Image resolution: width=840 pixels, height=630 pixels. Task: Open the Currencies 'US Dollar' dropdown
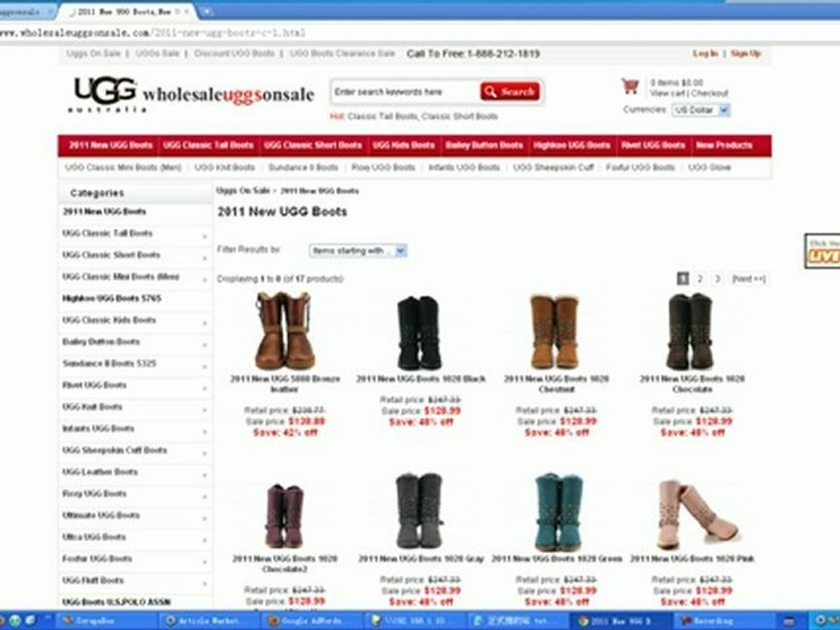pyautogui.click(x=701, y=110)
